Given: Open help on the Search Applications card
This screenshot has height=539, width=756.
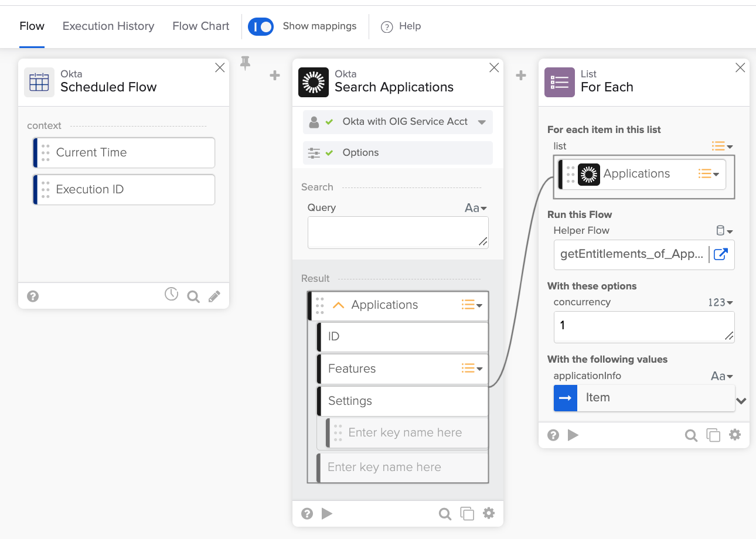Looking at the screenshot, I should [x=307, y=514].
